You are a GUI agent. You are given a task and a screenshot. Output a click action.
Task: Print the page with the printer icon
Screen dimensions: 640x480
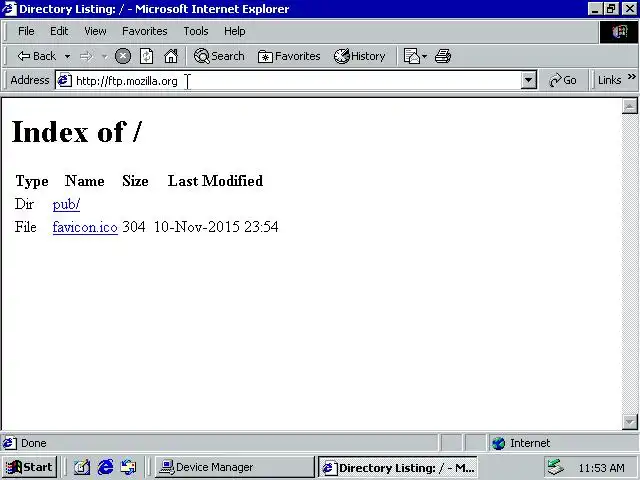pos(443,56)
